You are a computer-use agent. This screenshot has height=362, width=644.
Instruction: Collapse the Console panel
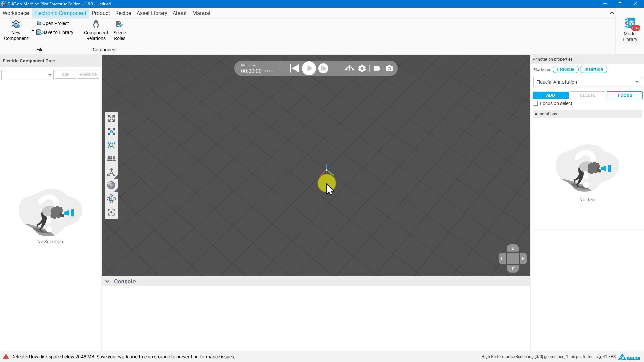pyautogui.click(x=107, y=281)
